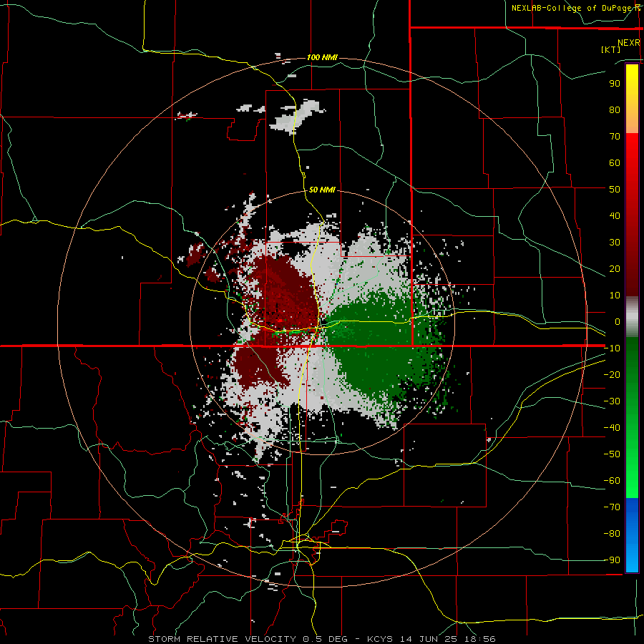Click the 30 value on the color scale
The height and width of the screenshot is (644, 644).
615,243
